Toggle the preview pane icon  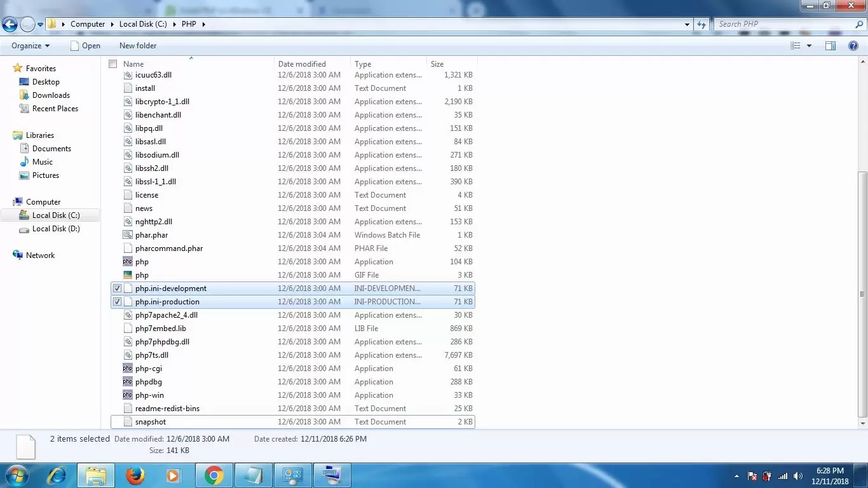tap(830, 46)
